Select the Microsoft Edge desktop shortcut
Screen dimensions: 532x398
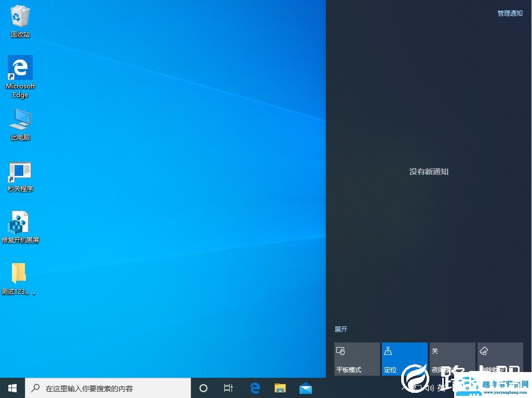20,77
